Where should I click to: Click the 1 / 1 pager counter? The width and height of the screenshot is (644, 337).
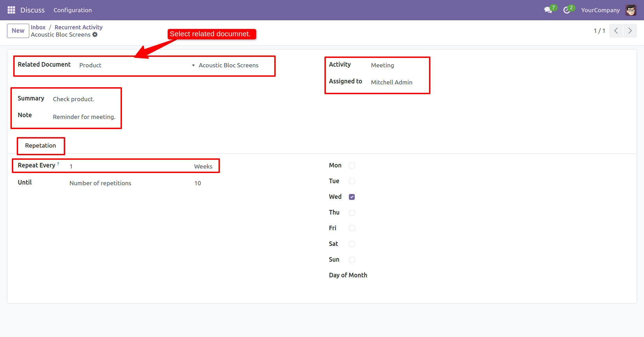tap(599, 31)
